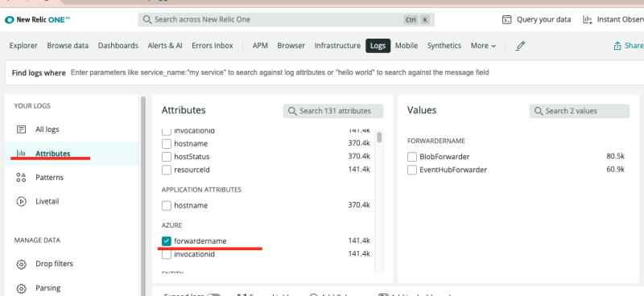Open the Browser tab
644x296 pixels.
291,46
